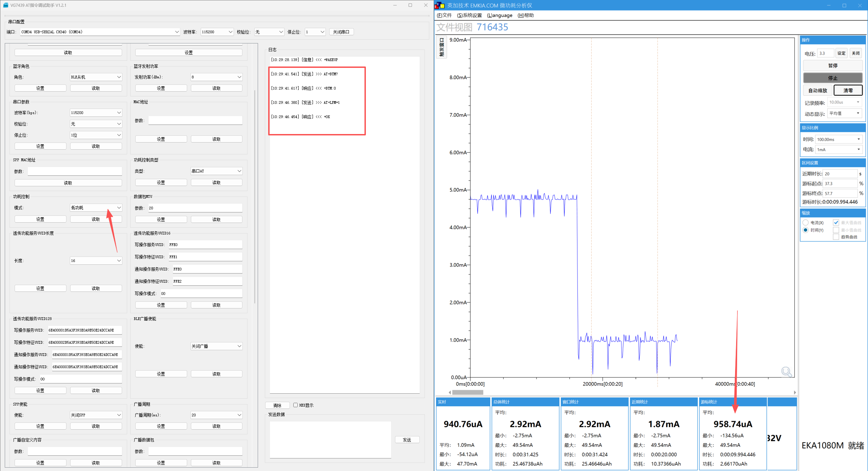868x471 pixels.
Task: Open the (F)文件 menu
Action: tap(444, 15)
